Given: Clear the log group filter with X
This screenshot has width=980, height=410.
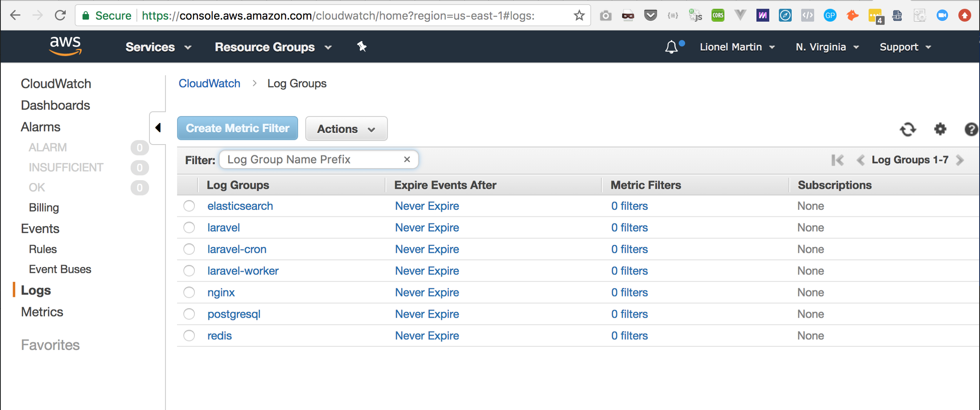Looking at the screenshot, I should (407, 159).
